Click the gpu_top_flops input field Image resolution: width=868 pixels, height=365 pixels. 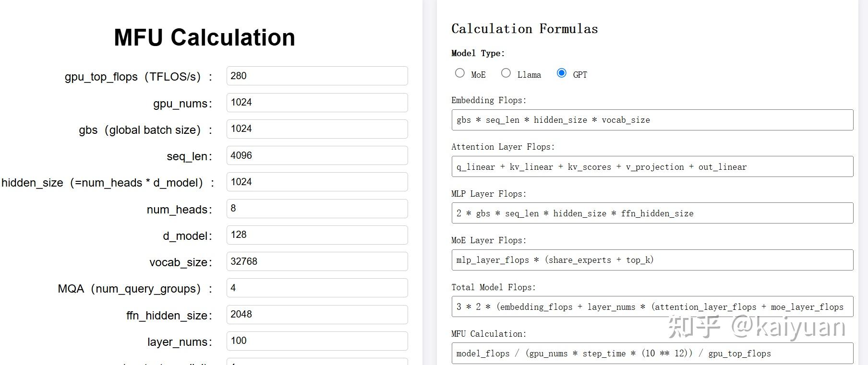pos(317,76)
